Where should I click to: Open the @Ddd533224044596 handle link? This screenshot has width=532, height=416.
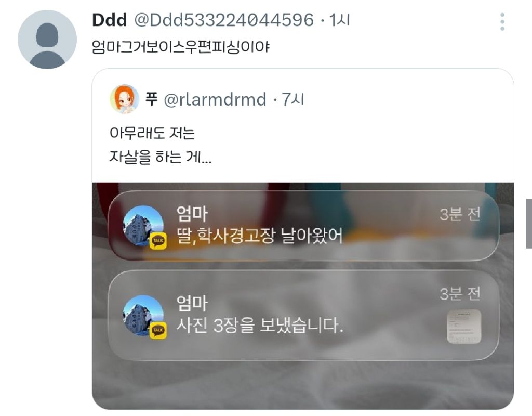(224, 20)
